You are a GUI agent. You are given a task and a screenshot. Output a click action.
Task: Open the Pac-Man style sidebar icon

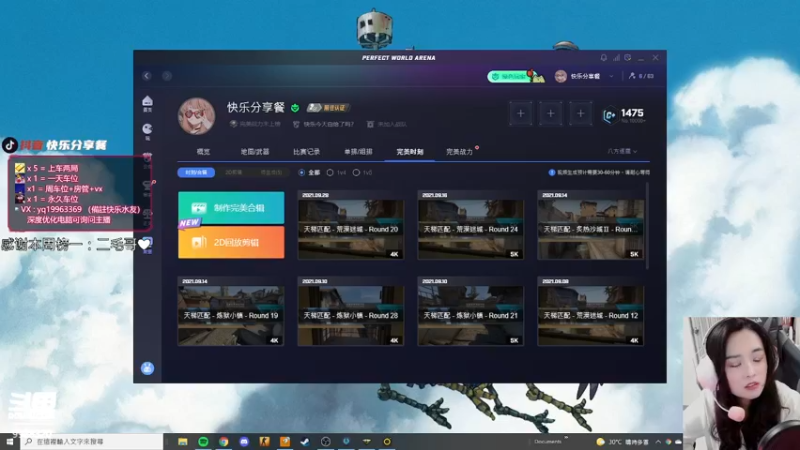click(x=147, y=131)
